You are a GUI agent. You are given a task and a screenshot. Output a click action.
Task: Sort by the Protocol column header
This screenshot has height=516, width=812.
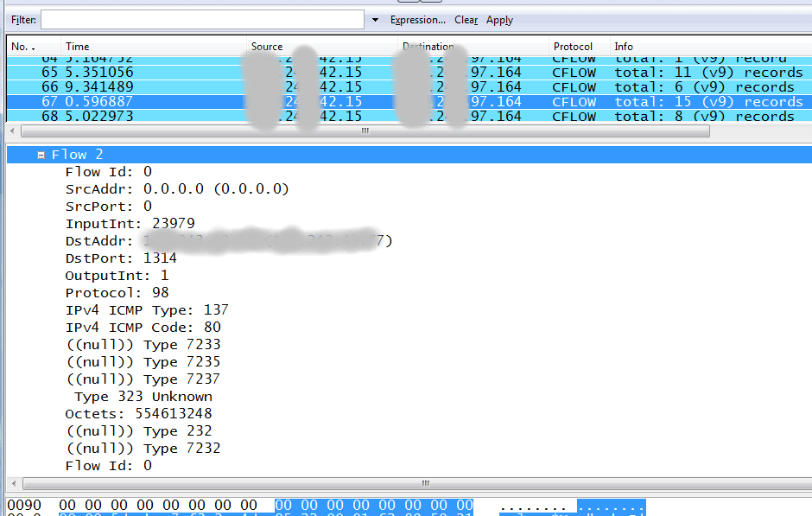click(579, 46)
